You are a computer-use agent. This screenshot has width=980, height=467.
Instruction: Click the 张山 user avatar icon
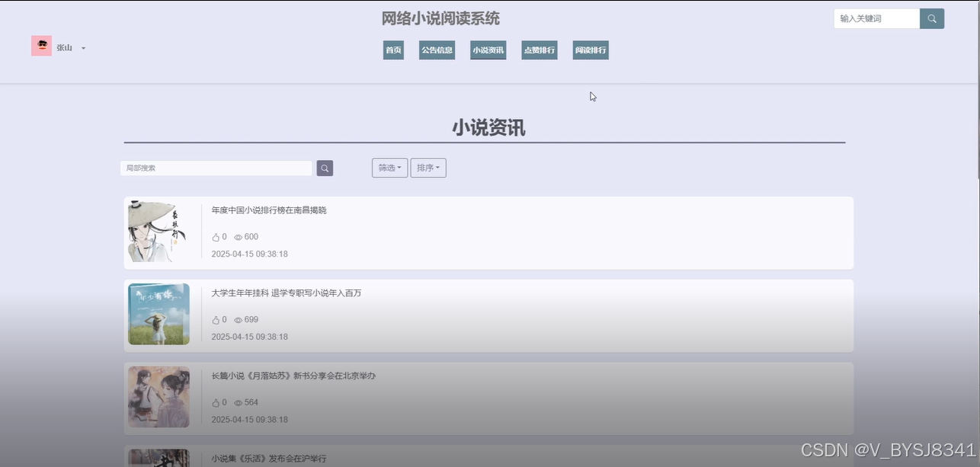(41, 46)
